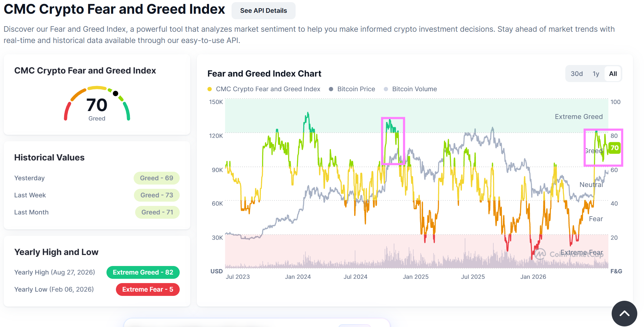The width and height of the screenshot is (644, 327).
Task: Click the Bitcoin Price legend dot
Action: click(x=331, y=89)
